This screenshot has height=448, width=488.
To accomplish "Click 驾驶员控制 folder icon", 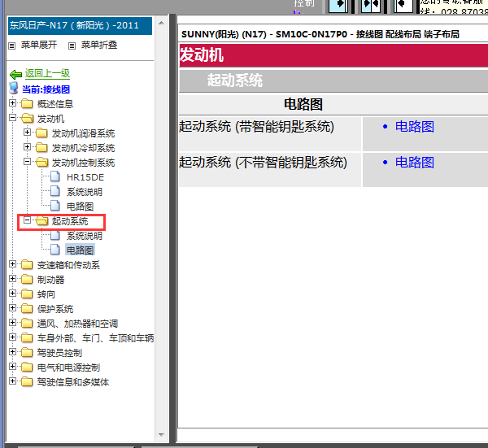I will tap(27, 352).
